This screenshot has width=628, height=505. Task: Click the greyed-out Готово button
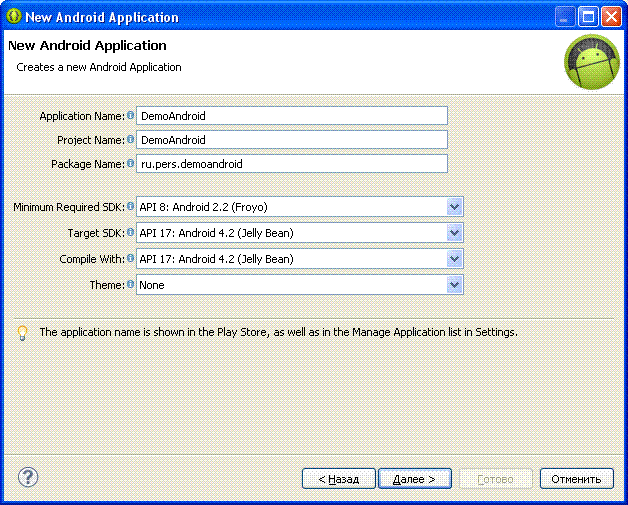click(496, 479)
